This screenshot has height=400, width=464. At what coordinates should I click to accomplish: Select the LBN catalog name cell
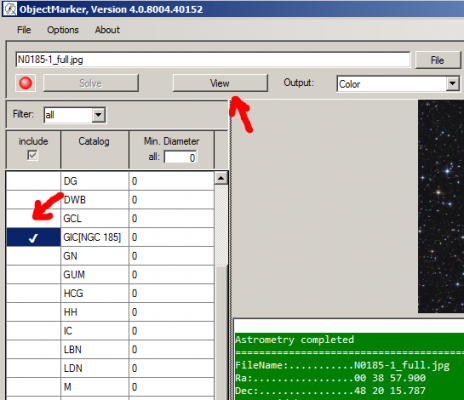click(95, 349)
